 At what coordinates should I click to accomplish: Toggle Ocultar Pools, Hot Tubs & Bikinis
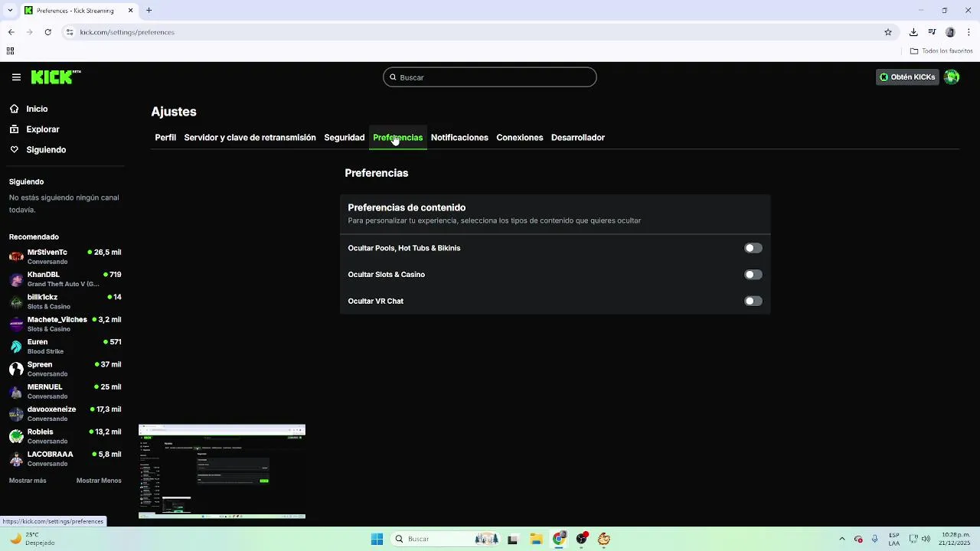point(753,248)
